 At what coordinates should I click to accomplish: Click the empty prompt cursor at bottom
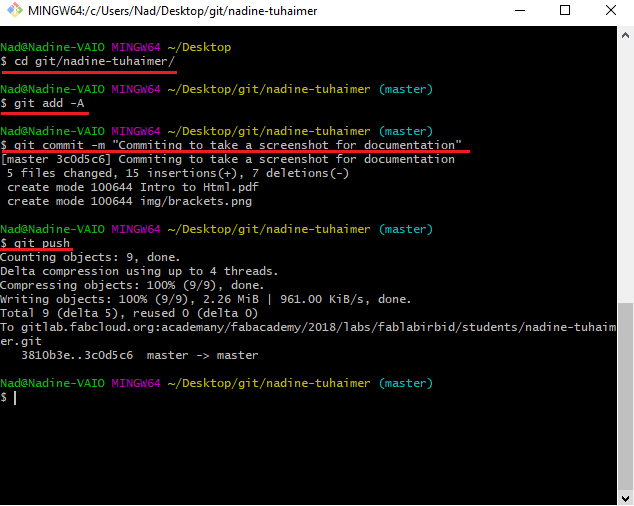click(15, 398)
